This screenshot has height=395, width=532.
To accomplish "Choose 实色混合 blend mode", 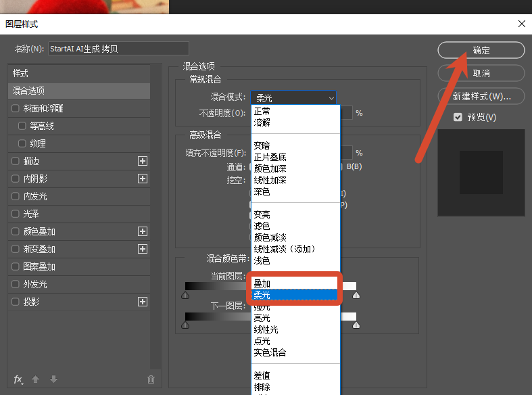I will click(295, 352).
